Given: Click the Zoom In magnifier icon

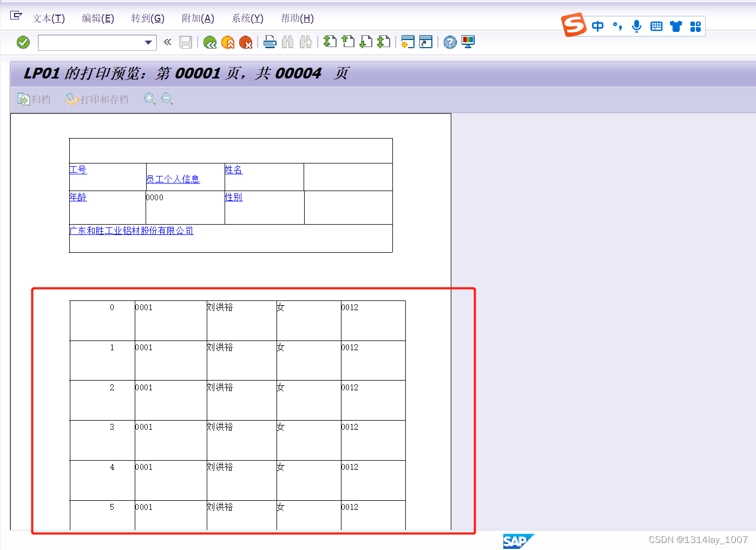Looking at the screenshot, I should click(x=150, y=99).
